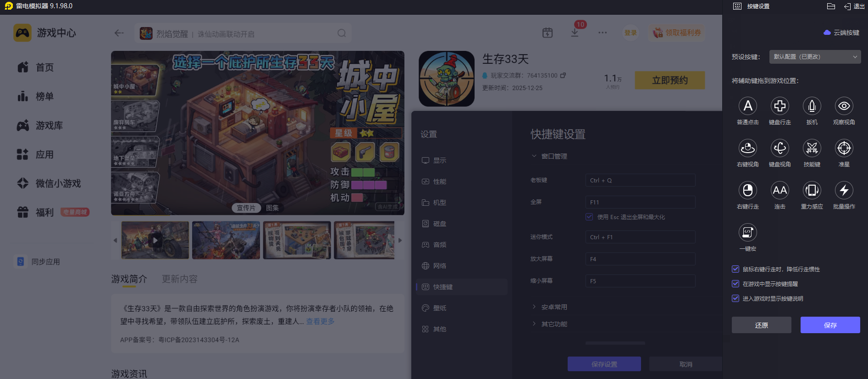This screenshot has height=379, width=868.
Task: Click the search magnifier icon
Action: [x=342, y=33]
